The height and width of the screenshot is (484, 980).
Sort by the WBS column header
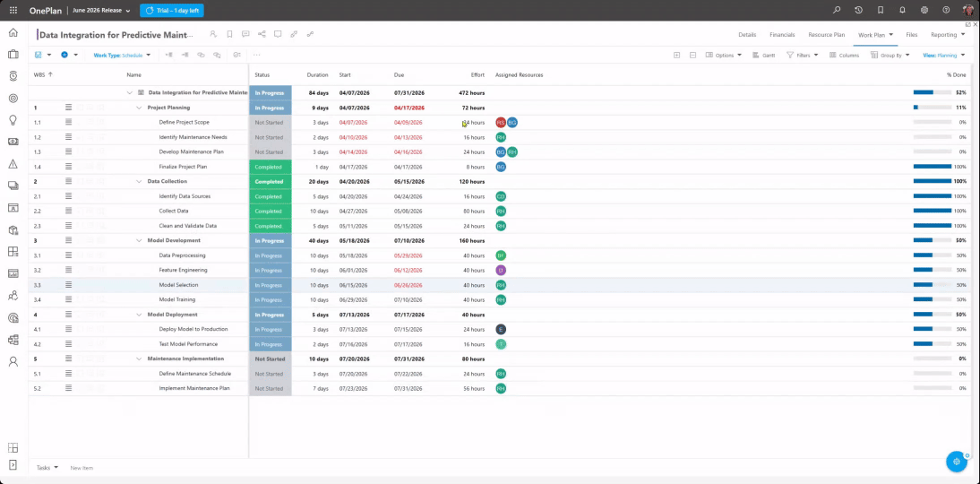coord(43,75)
